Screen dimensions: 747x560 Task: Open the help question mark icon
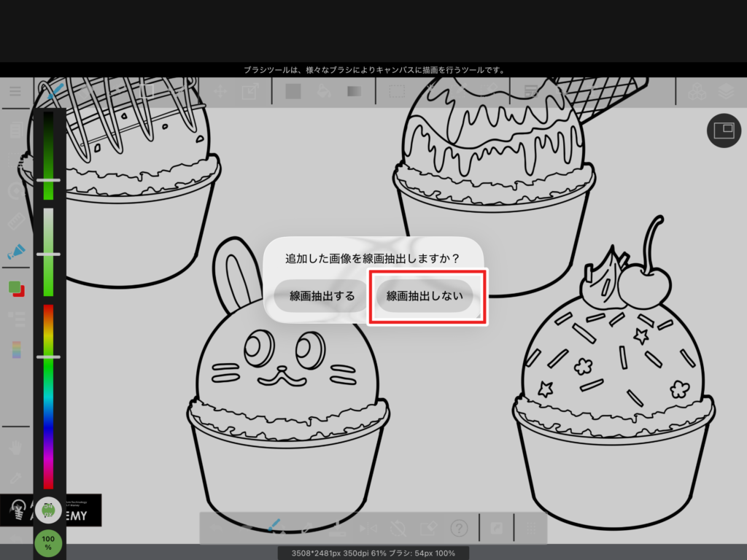[459, 528]
